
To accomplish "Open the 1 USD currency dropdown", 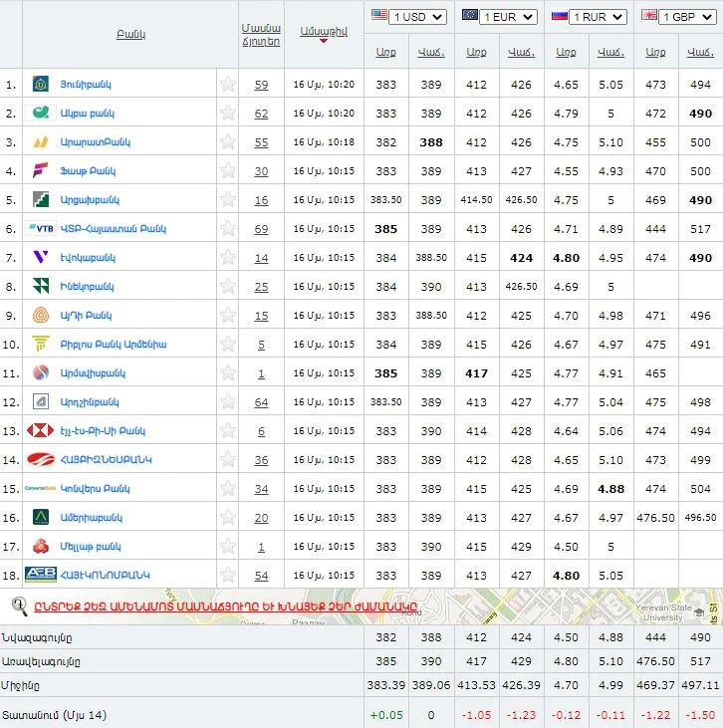I will (417, 17).
